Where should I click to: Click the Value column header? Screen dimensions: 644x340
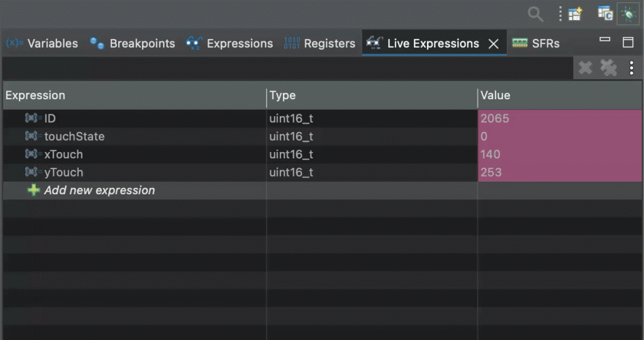tap(496, 96)
